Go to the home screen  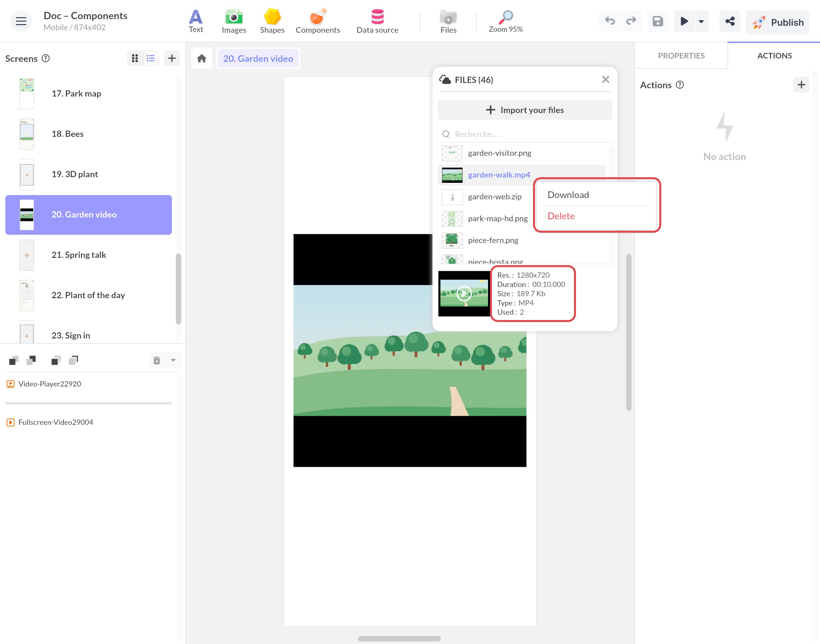click(x=202, y=59)
